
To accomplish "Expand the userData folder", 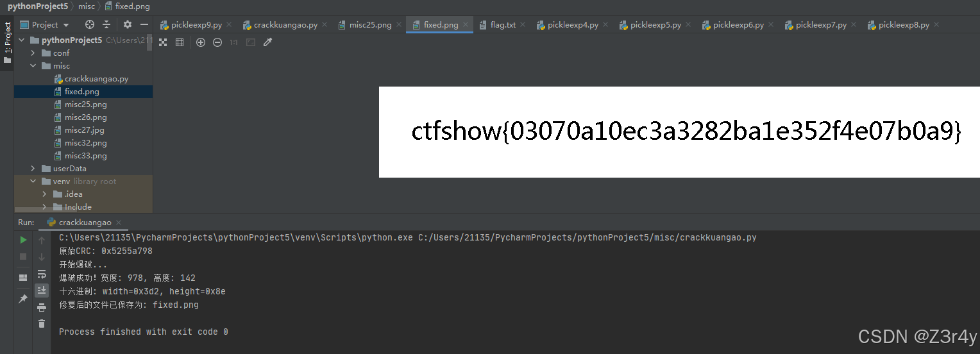I will tap(33, 168).
